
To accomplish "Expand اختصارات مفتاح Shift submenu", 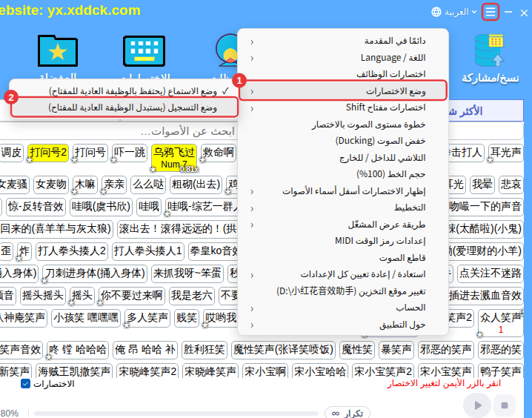I will 343,107.
